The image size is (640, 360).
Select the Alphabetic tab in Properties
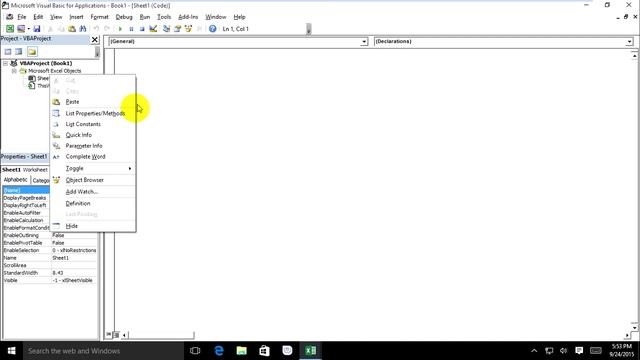(x=16, y=180)
